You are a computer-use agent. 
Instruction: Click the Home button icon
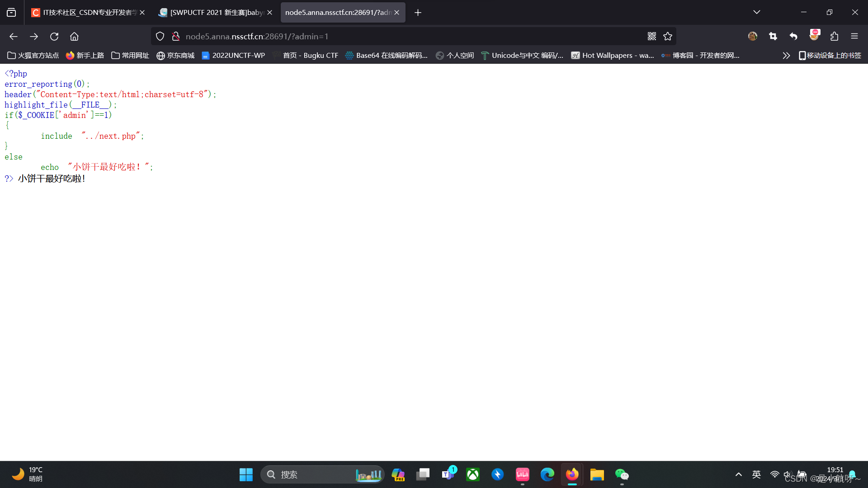74,37
